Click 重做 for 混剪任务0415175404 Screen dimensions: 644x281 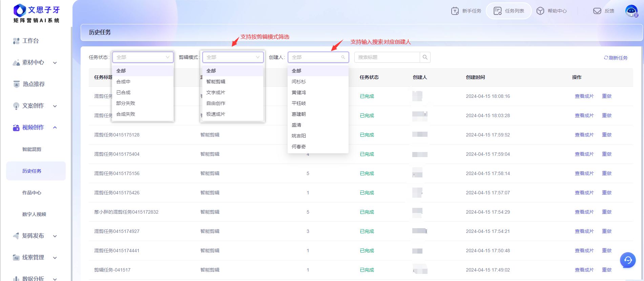coord(607,154)
